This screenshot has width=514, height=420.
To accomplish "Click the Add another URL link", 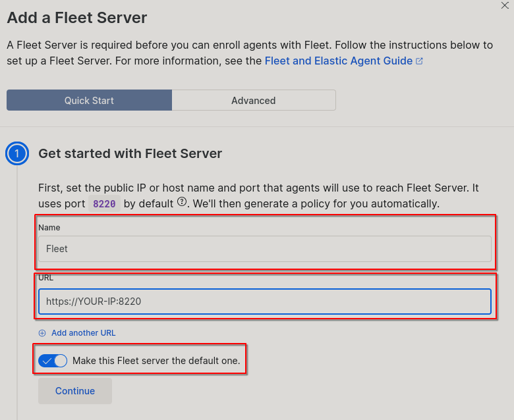I will coord(83,333).
